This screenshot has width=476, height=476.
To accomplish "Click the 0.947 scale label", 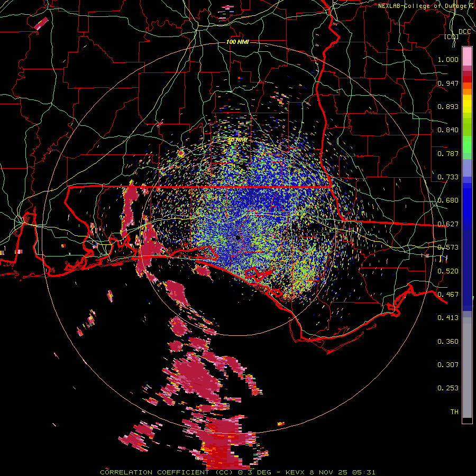I will coord(448,83).
